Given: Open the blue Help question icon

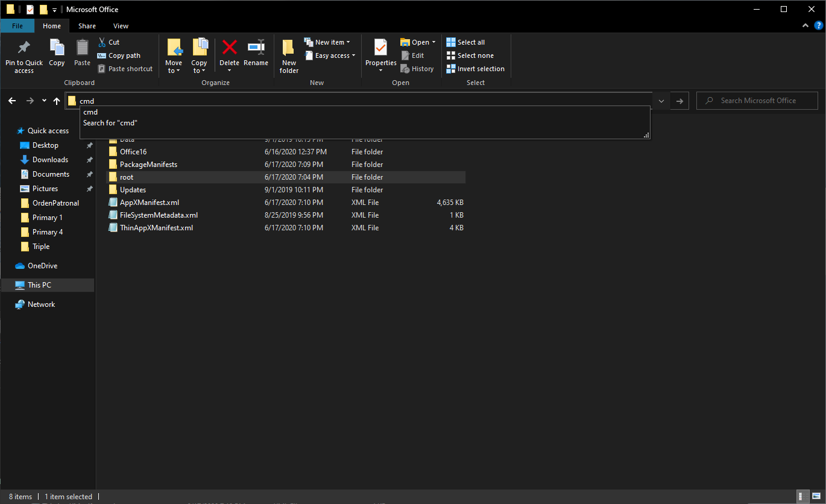Looking at the screenshot, I should pos(818,26).
